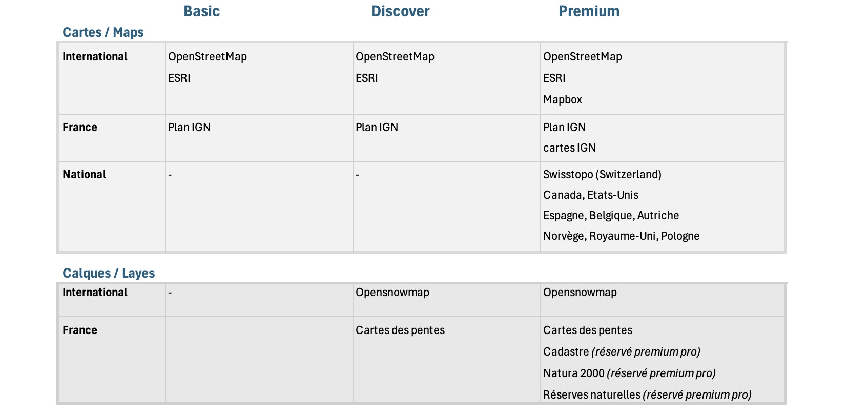Click the Discover plan column header
868x416 pixels.
coord(400,11)
